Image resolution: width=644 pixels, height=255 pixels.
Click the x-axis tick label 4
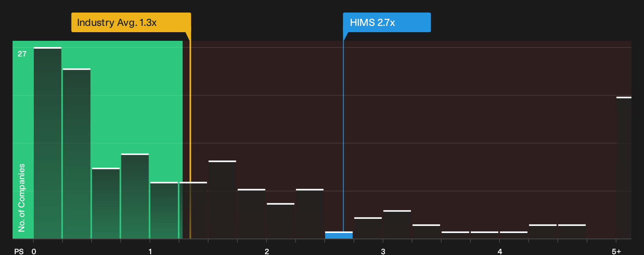point(500,251)
